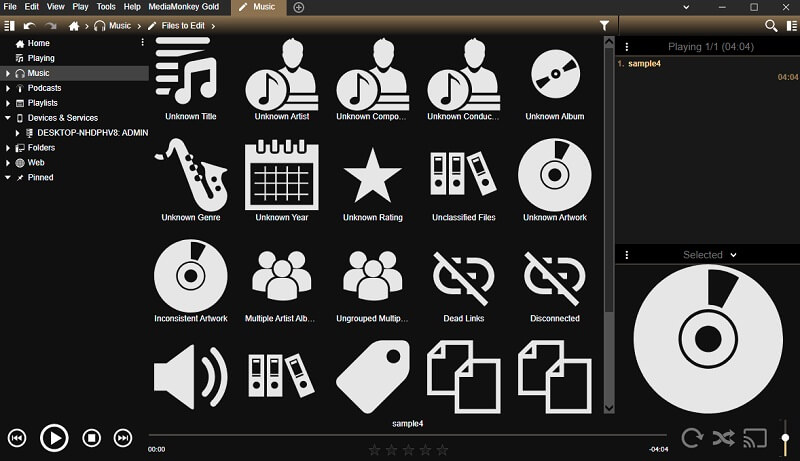Open the Unknown Genre saxophone icon

point(190,174)
